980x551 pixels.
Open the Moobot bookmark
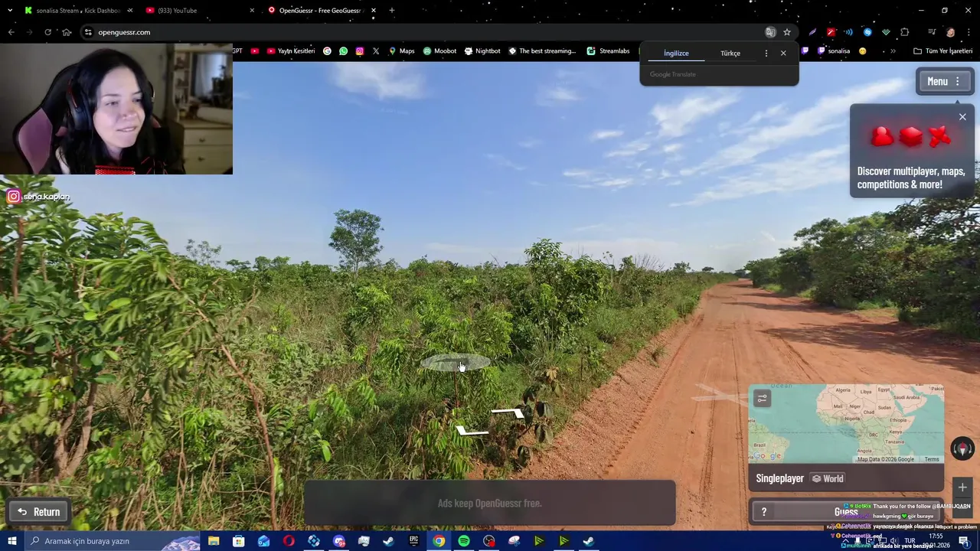click(x=439, y=51)
